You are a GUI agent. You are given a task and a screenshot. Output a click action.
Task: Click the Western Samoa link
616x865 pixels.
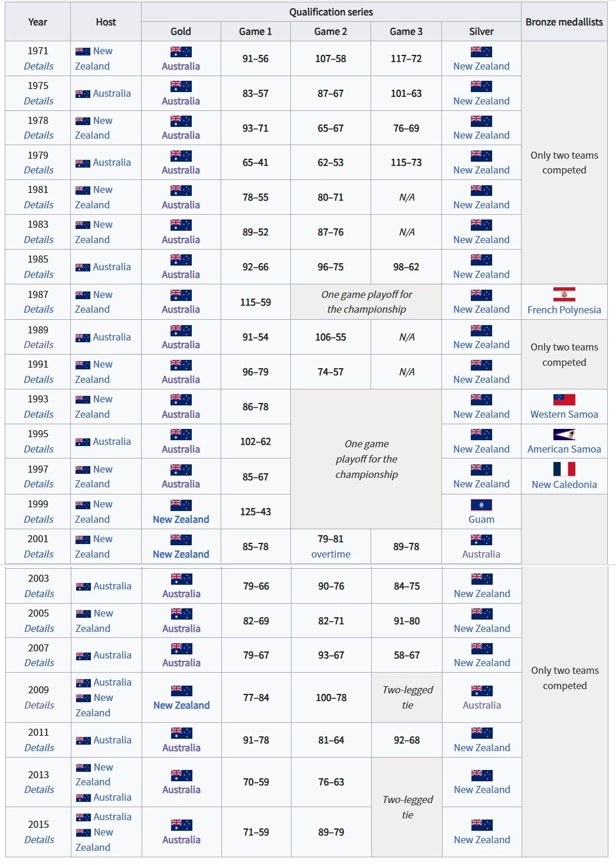click(x=564, y=414)
